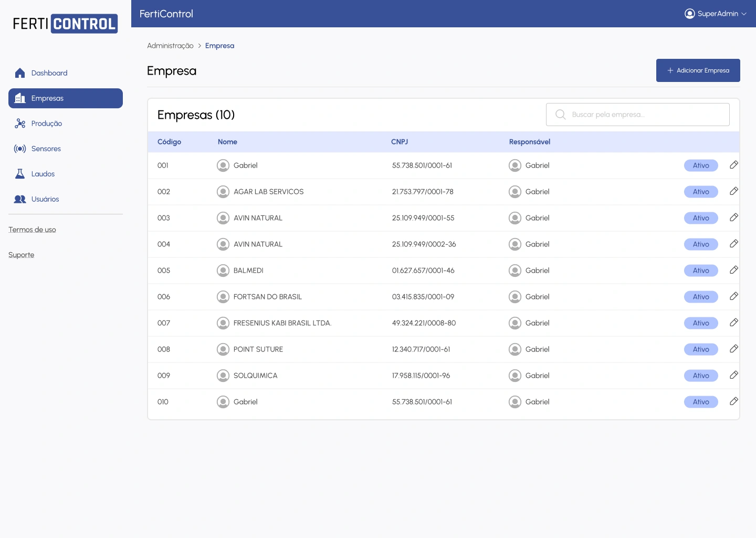756x538 pixels.
Task: Click the Administração breadcrumb
Action: (x=170, y=46)
